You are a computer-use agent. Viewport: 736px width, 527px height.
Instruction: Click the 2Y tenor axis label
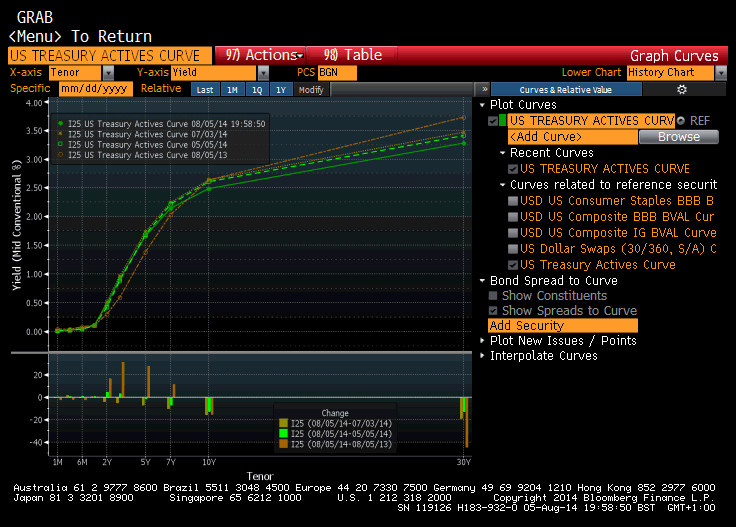[107, 462]
